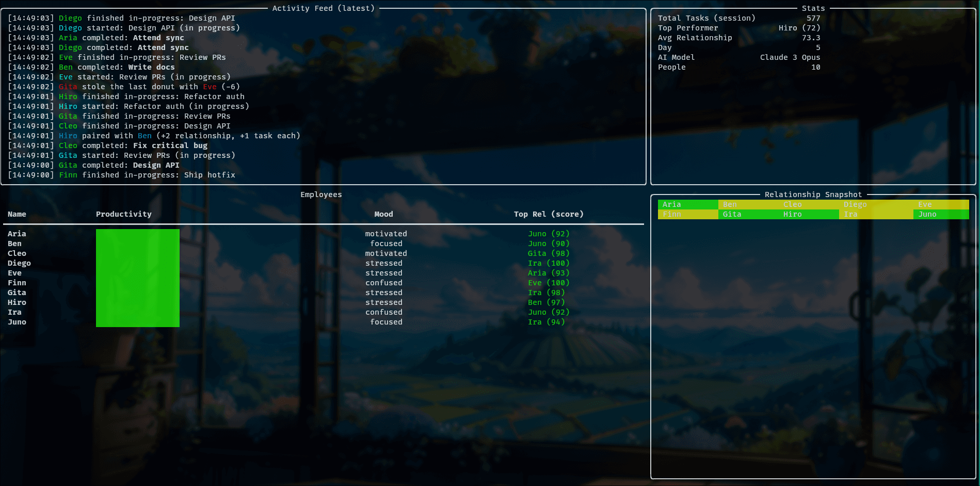980x486 pixels.
Task: Select Diego in the Employees name column
Action: click(x=19, y=263)
